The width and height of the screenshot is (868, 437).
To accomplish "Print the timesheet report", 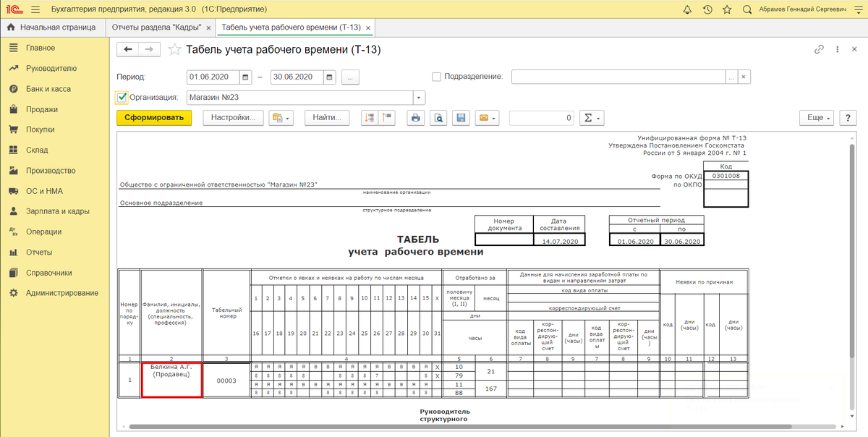I will [415, 118].
